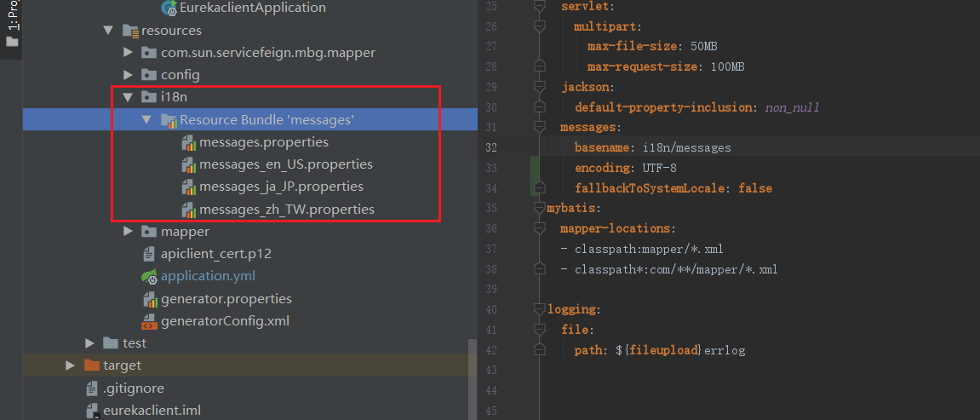Fold the messages block on line 31
980x420 pixels.
click(x=540, y=127)
